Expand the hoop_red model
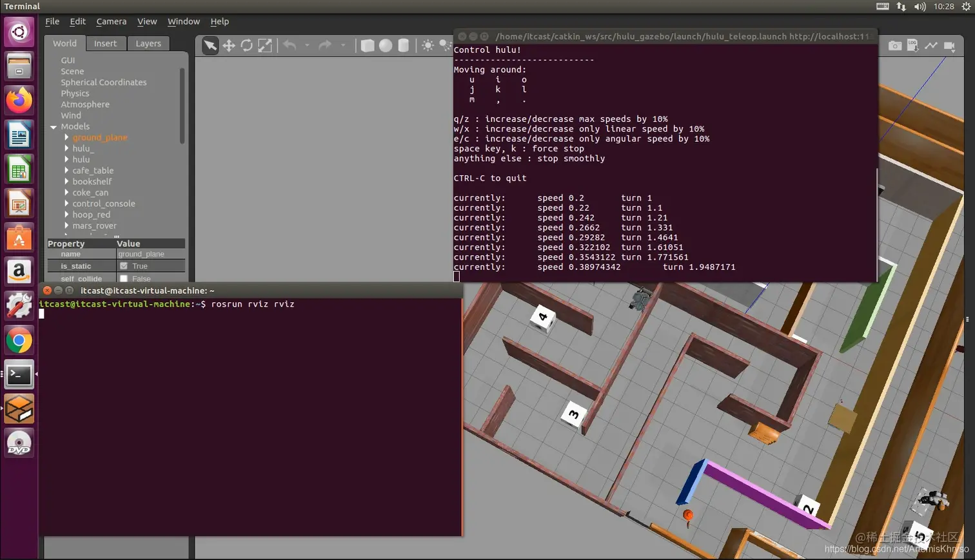Screen dimensions: 975x560 point(66,214)
